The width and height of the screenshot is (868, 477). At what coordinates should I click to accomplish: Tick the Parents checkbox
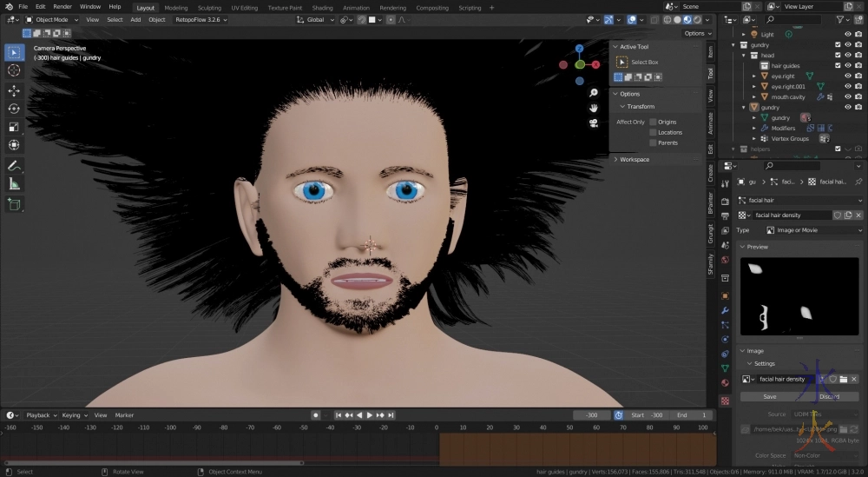click(x=653, y=142)
